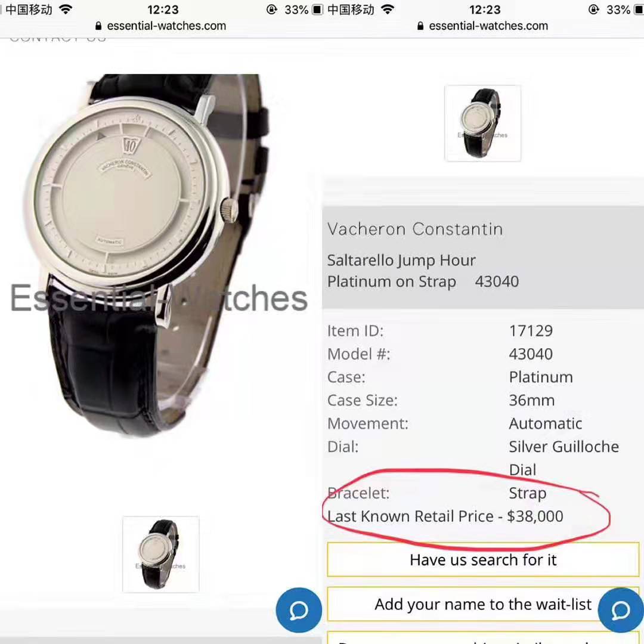644x644 pixels.
Task: Tap the lock icon in the right screenshot's address bar
Action: [420, 26]
